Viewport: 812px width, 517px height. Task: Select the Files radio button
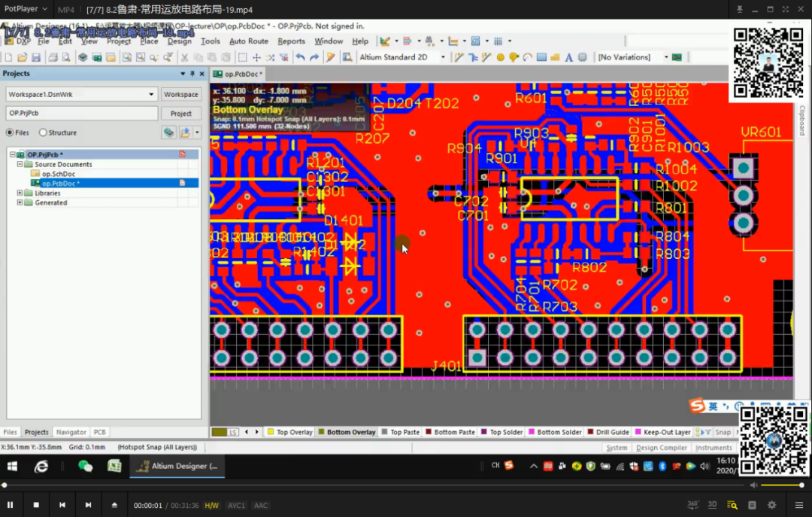pyautogui.click(x=9, y=132)
